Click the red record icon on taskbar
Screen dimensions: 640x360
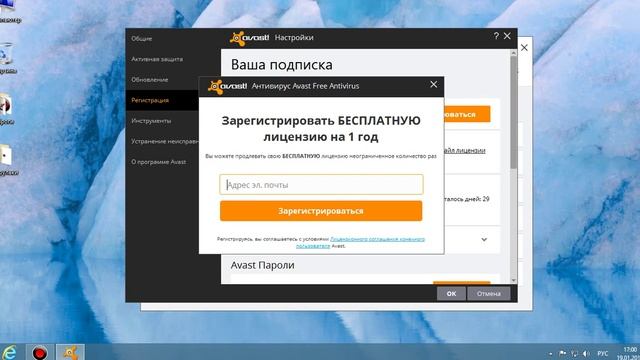click(x=40, y=353)
